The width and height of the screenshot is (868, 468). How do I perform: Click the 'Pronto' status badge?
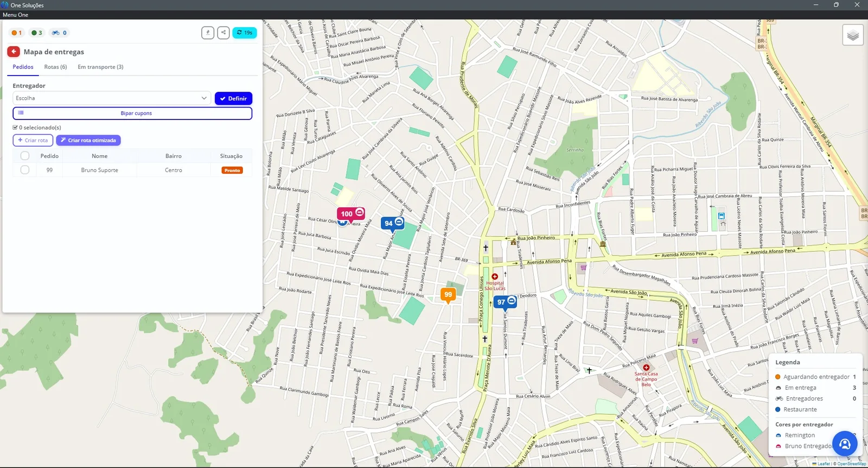coord(232,170)
